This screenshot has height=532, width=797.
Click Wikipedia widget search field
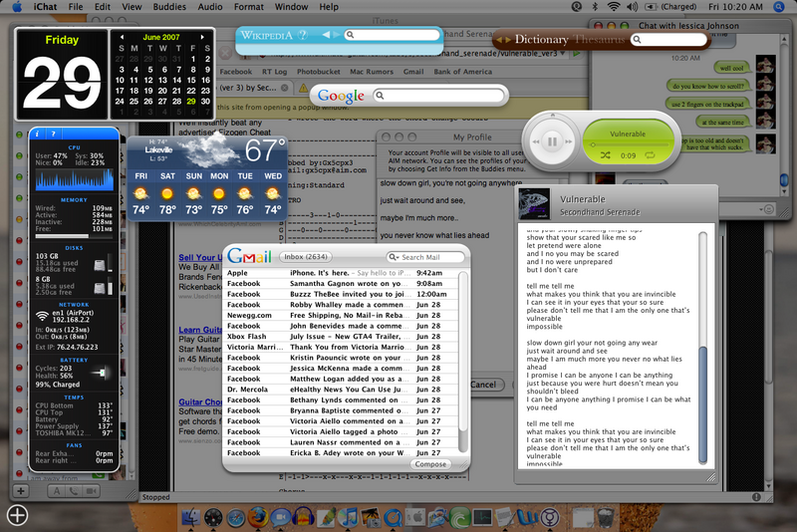392,35
